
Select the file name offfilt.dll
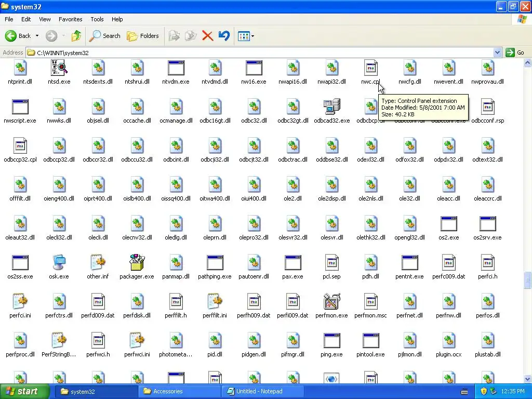pos(20,198)
